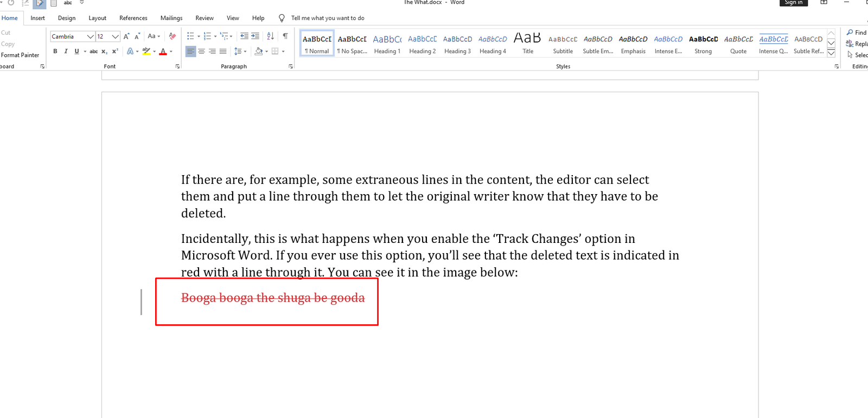The height and width of the screenshot is (418, 868).
Task: Apply Multilevel List icon
Action: click(x=224, y=36)
